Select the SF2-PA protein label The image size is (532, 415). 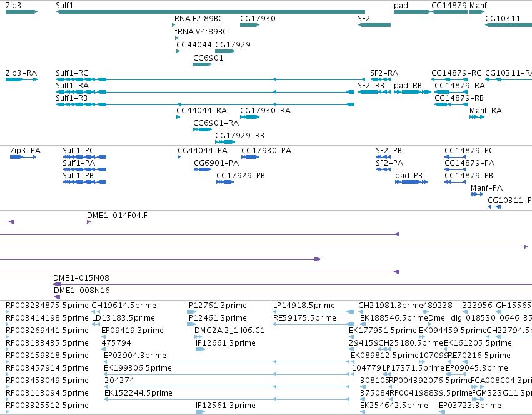pos(389,163)
